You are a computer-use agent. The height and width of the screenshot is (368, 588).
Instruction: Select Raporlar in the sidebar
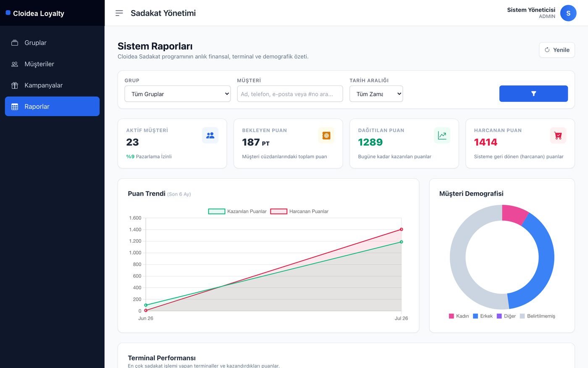(x=52, y=106)
